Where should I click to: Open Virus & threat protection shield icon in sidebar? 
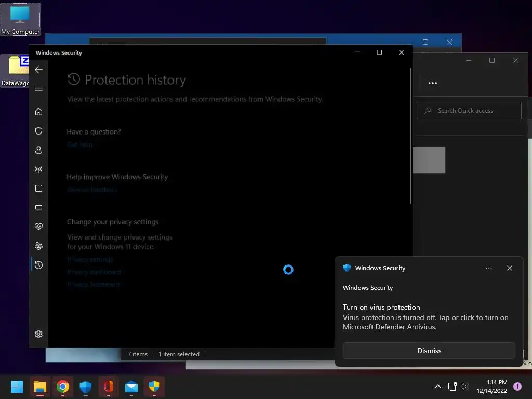38,131
